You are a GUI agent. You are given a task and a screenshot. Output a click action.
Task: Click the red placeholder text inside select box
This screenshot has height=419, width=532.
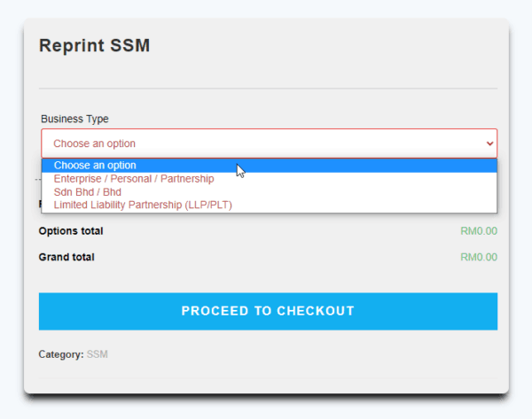[x=94, y=144]
